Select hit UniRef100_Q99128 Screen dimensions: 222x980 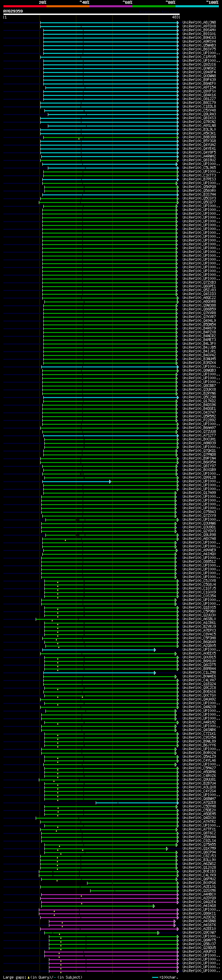pyautogui.click(x=199, y=477)
